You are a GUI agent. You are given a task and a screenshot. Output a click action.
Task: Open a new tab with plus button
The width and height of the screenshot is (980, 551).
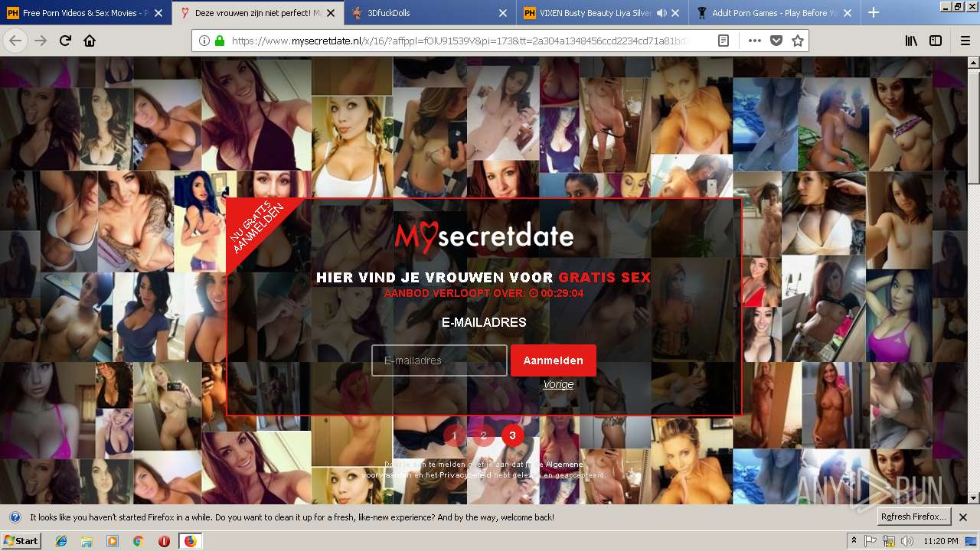(873, 12)
